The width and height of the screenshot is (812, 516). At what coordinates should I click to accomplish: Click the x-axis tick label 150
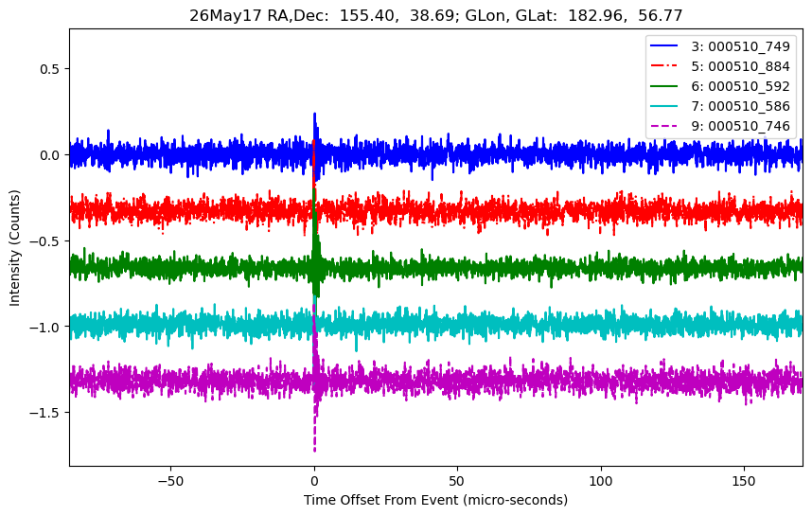pos(744,481)
